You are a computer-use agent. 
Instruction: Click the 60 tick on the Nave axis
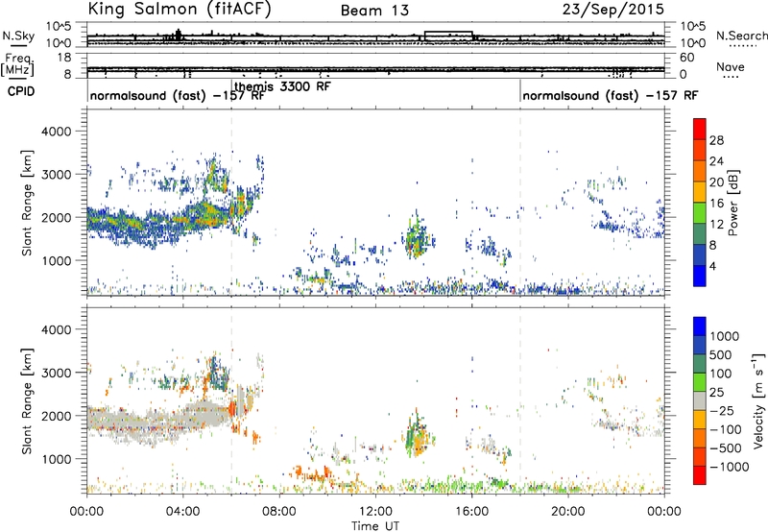point(686,58)
